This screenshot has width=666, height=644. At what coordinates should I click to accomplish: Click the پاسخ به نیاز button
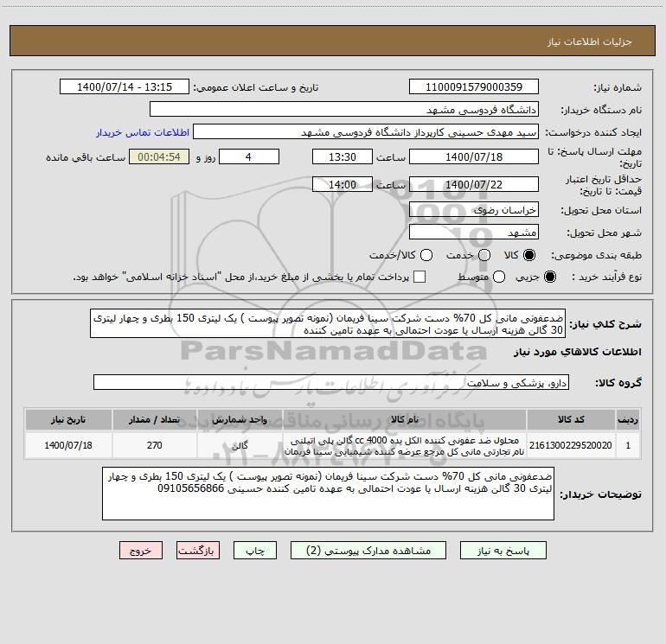click(503, 551)
